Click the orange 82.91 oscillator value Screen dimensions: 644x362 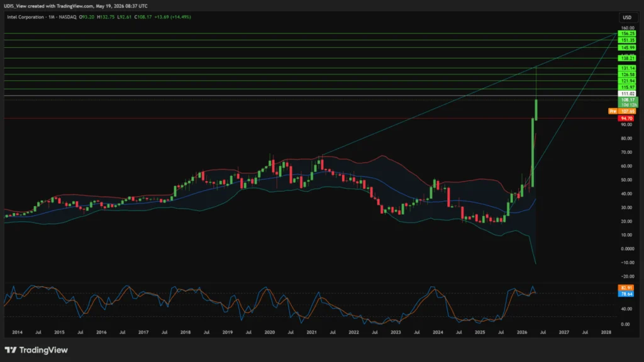(x=626, y=288)
